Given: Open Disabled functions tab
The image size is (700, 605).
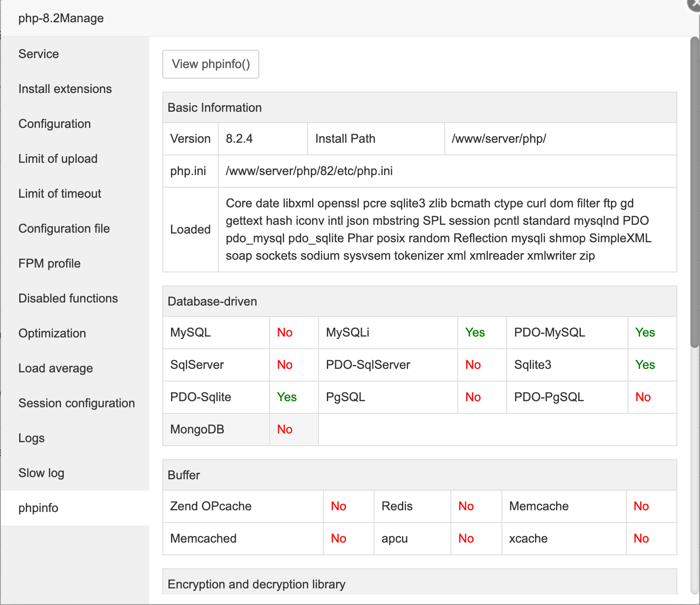Looking at the screenshot, I should (68, 298).
